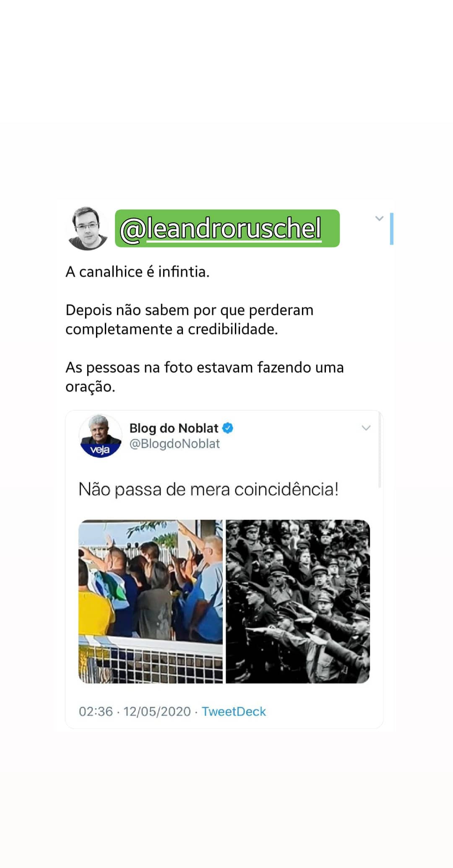Click the 02:36 · 12/05/2020 timestamp
Viewport: 453px width, 868px height.
135,712
